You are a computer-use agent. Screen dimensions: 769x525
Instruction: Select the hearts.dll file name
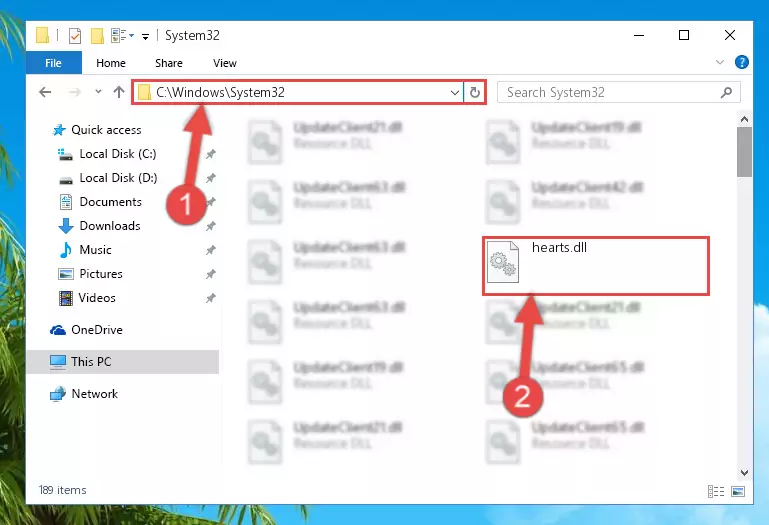point(559,247)
